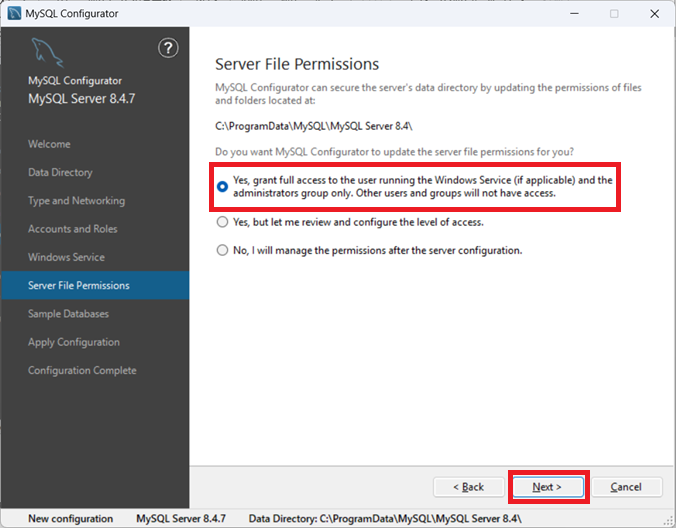
Task: Open the Configuration Complete step
Action: click(82, 370)
